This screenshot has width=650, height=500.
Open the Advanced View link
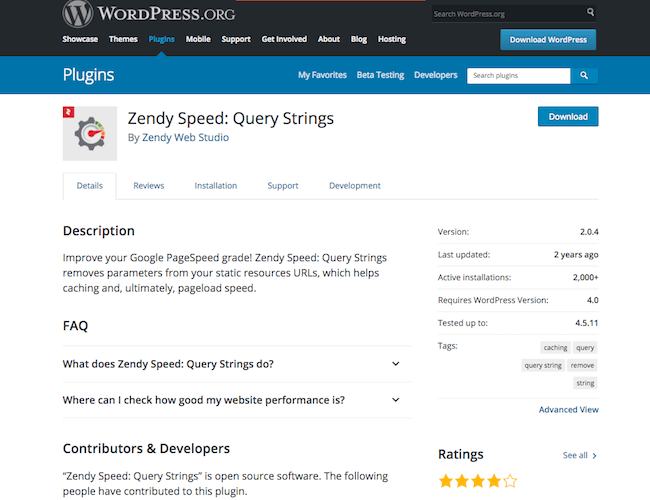tap(568, 410)
